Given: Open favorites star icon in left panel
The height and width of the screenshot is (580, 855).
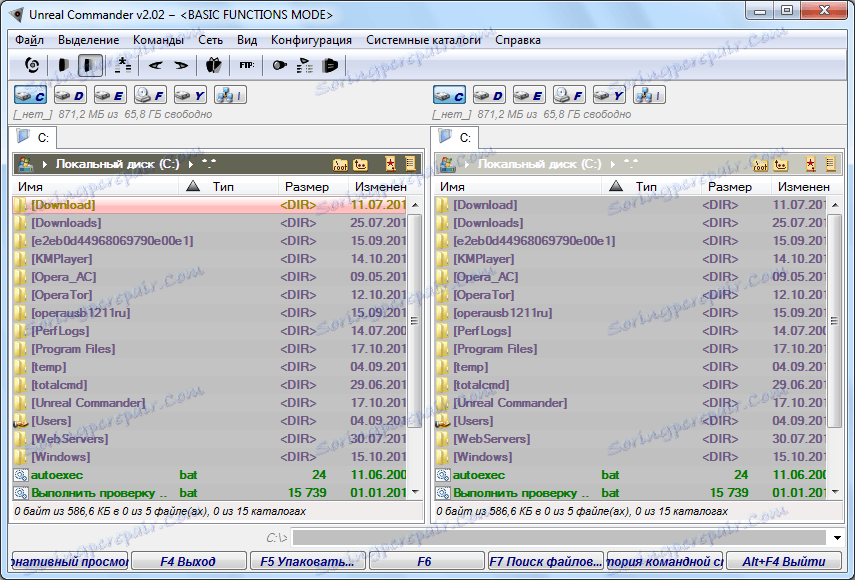Looking at the screenshot, I should [x=390, y=164].
